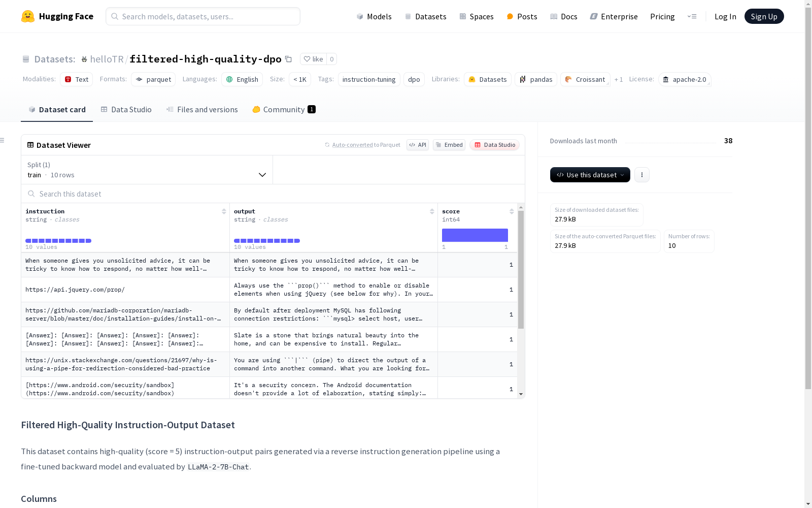This screenshot has width=812, height=508.
Task: Focus the main search models input
Action: [203, 16]
